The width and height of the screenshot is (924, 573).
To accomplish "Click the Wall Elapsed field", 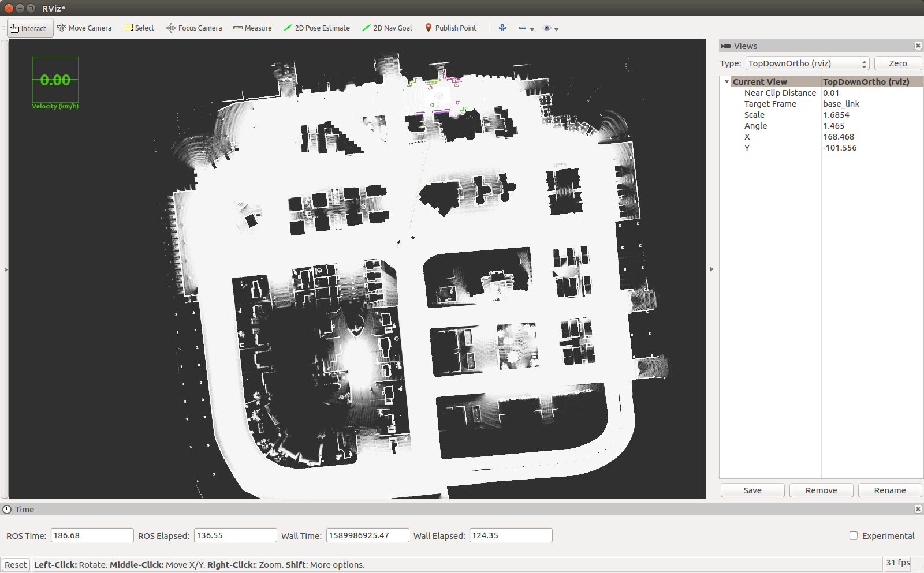I will click(x=511, y=535).
